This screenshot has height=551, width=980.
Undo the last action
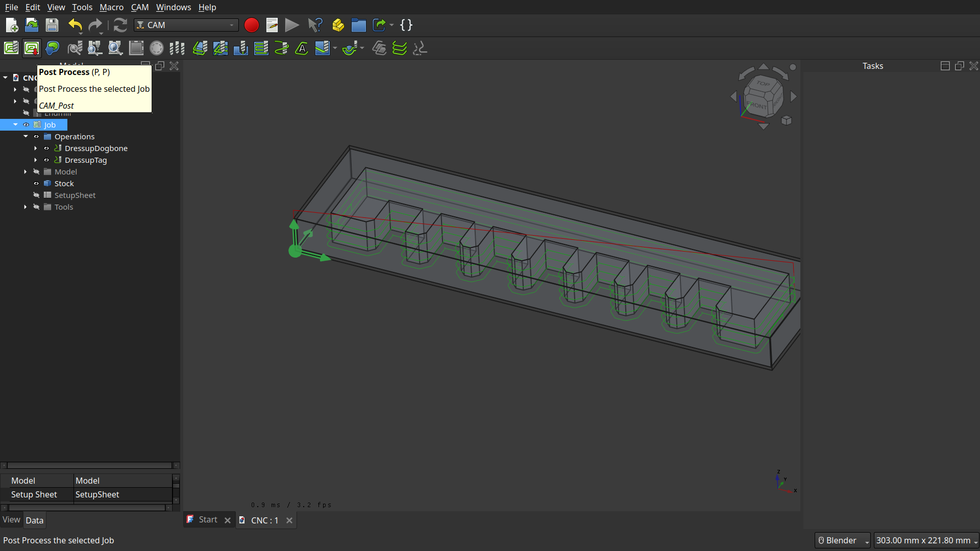75,25
